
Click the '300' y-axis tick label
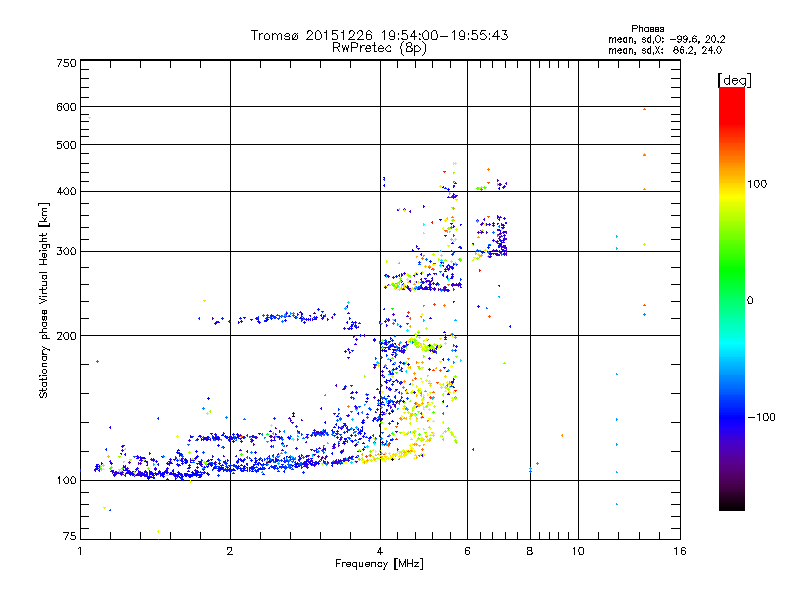click(x=66, y=251)
